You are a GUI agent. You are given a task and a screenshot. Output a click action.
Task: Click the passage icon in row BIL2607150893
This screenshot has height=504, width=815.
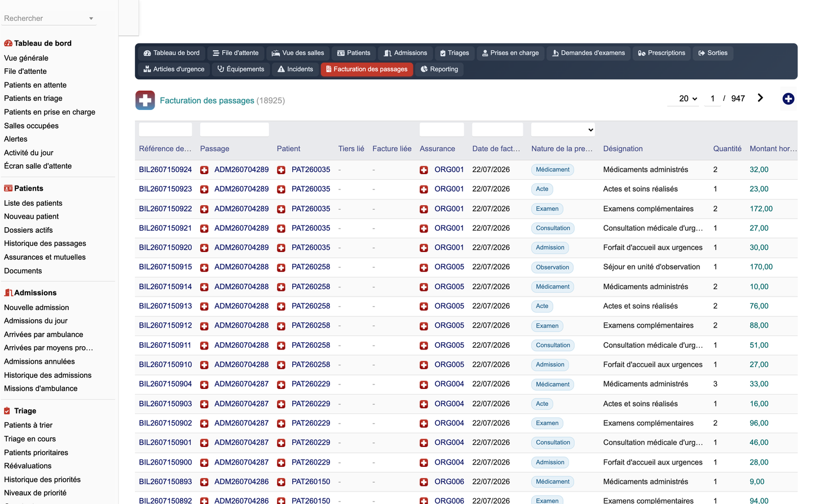204,482
